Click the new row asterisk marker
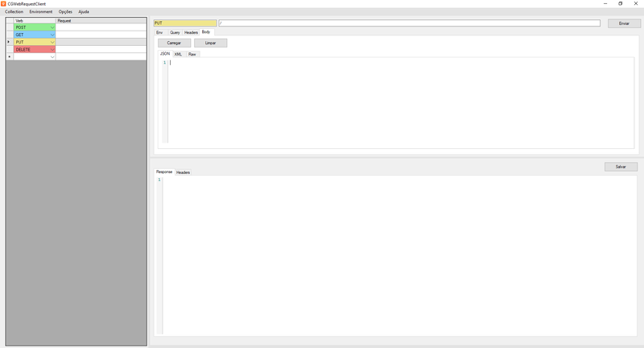 10,57
